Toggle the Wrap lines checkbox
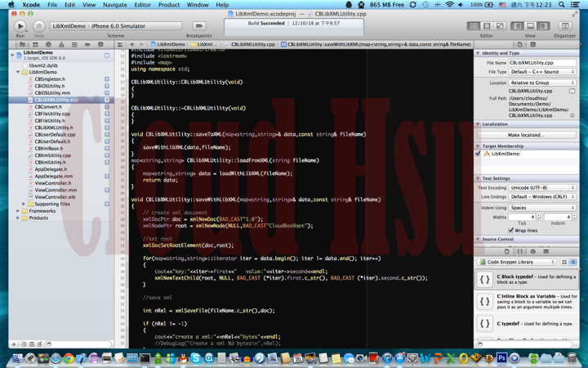 click(x=510, y=230)
